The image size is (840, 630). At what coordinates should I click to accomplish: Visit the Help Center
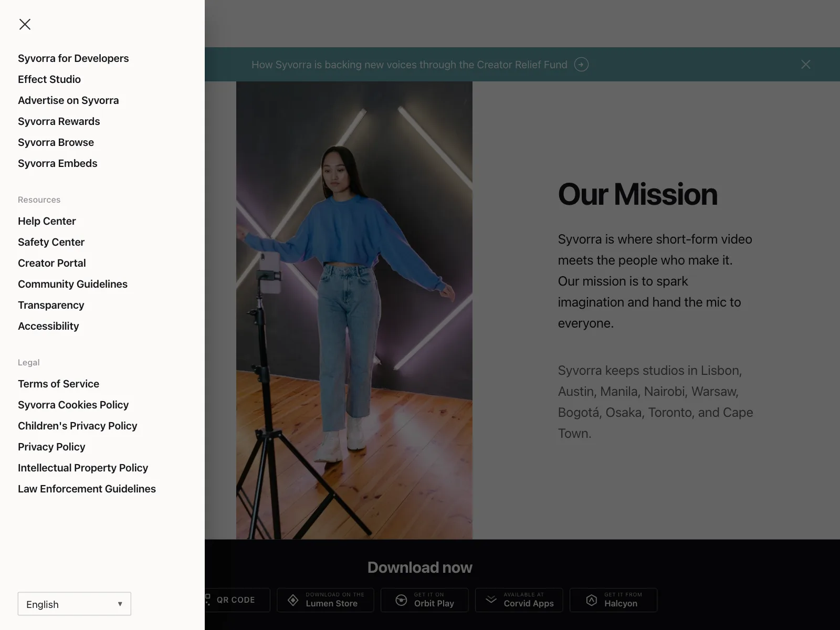[x=47, y=221]
